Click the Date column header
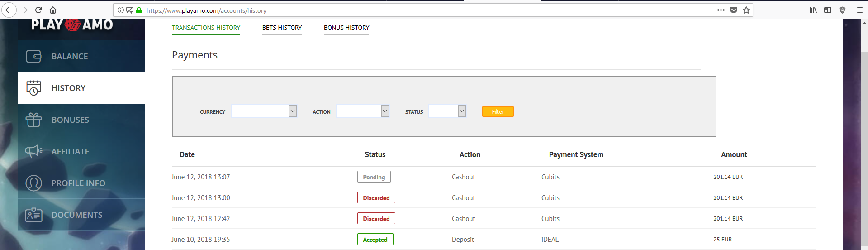This screenshot has height=250, width=868. point(187,154)
